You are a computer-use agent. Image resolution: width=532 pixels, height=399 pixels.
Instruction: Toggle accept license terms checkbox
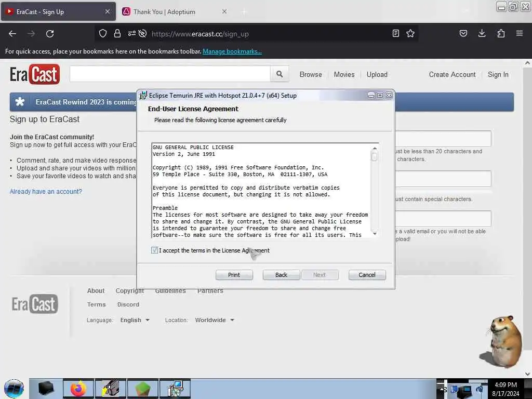154,250
